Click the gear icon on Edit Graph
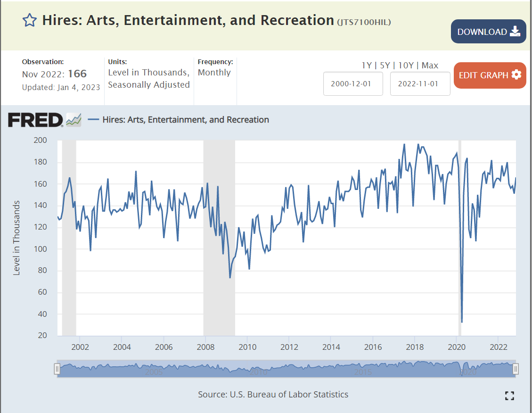The width and height of the screenshot is (532, 413). point(516,75)
